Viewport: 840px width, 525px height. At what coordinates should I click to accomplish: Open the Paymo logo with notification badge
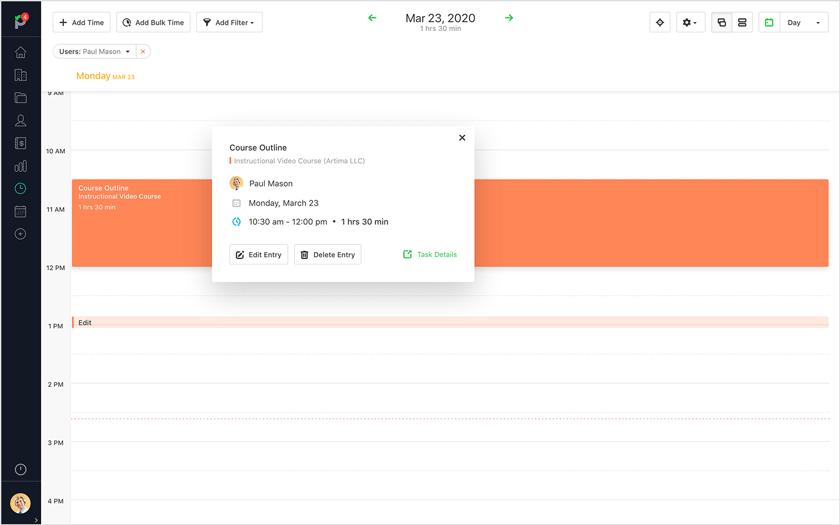point(20,21)
